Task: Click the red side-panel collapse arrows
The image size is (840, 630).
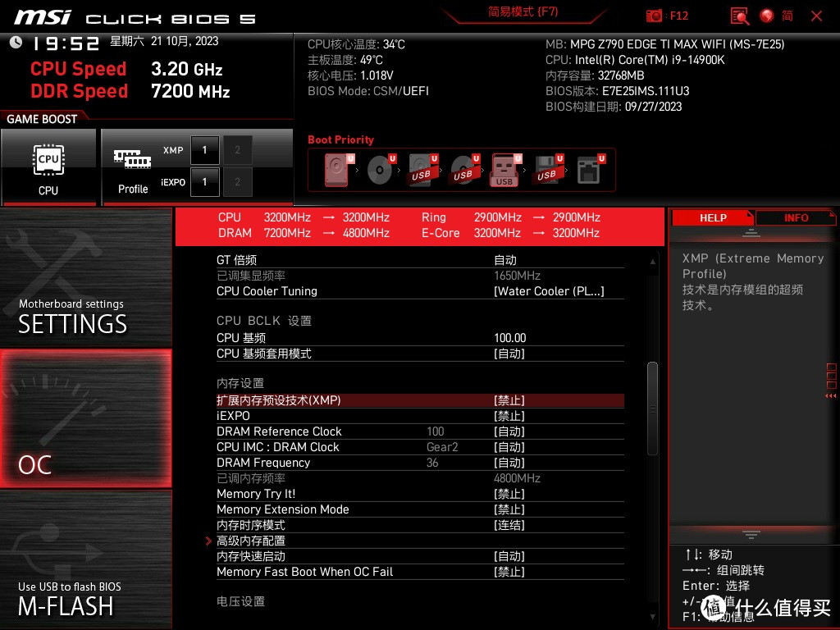Action: pos(831,396)
